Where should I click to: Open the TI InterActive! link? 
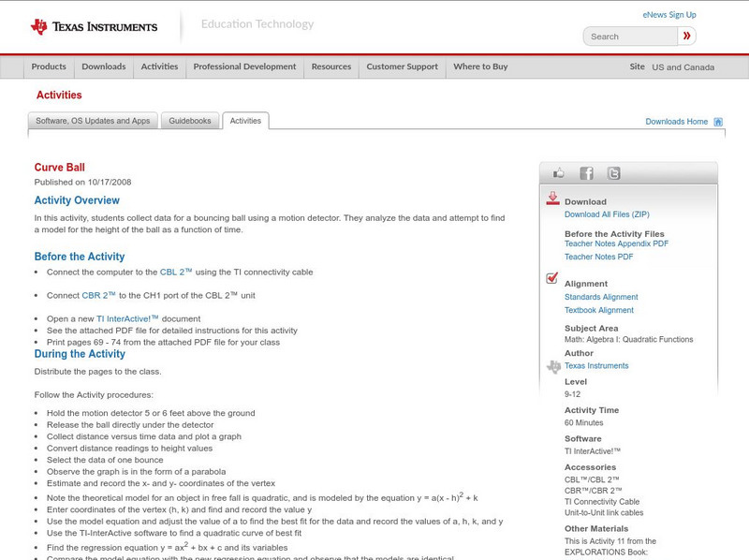pyautogui.click(x=127, y=318)
